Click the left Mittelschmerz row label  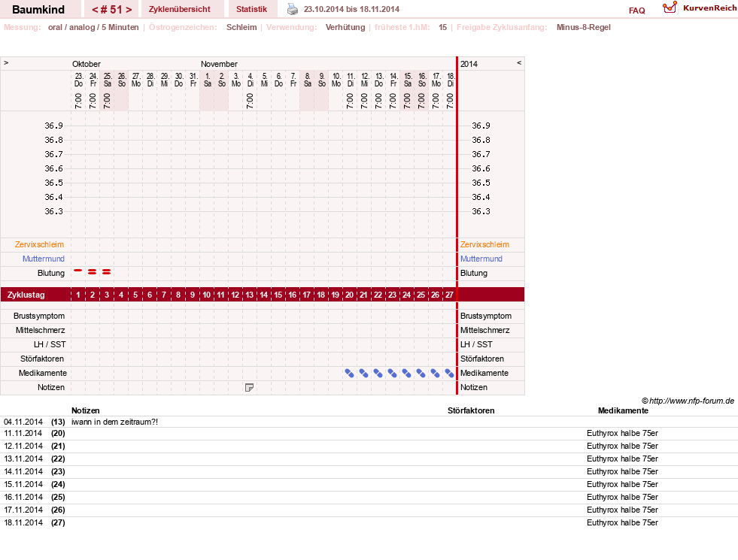coord(40,330)
